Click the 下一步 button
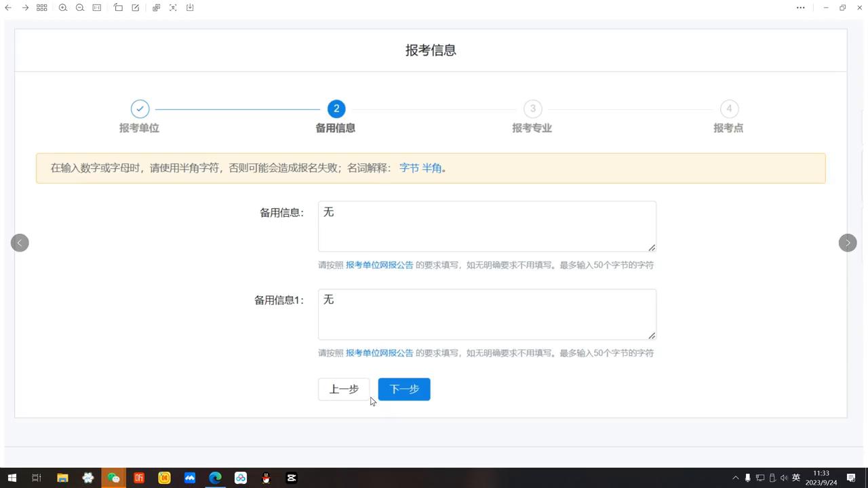 click(403, 389)
